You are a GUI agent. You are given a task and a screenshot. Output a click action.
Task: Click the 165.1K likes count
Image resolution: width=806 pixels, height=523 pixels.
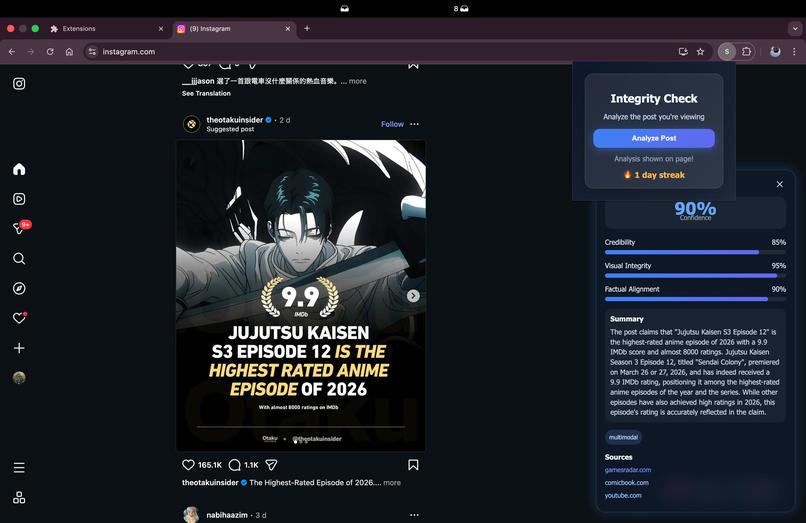210,465
